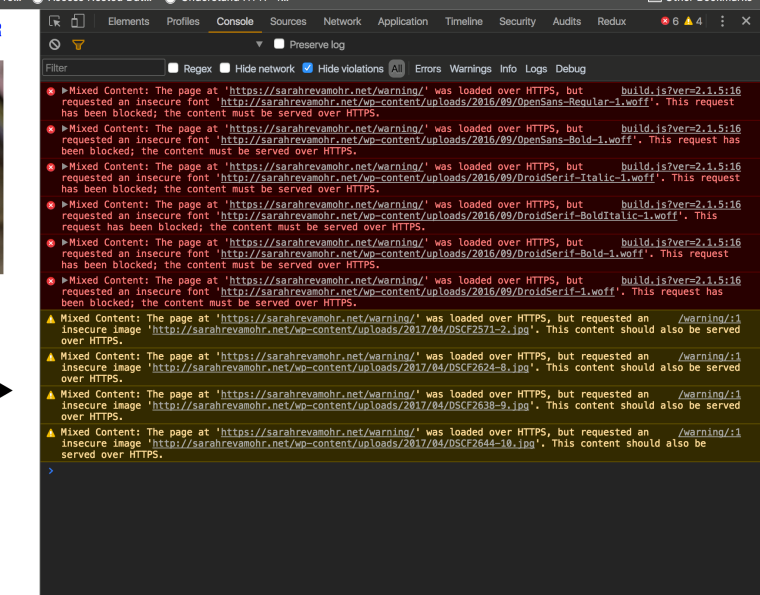Enable the Regex checkbox
Screen dimensions: 760x595
tap(174, 69)
